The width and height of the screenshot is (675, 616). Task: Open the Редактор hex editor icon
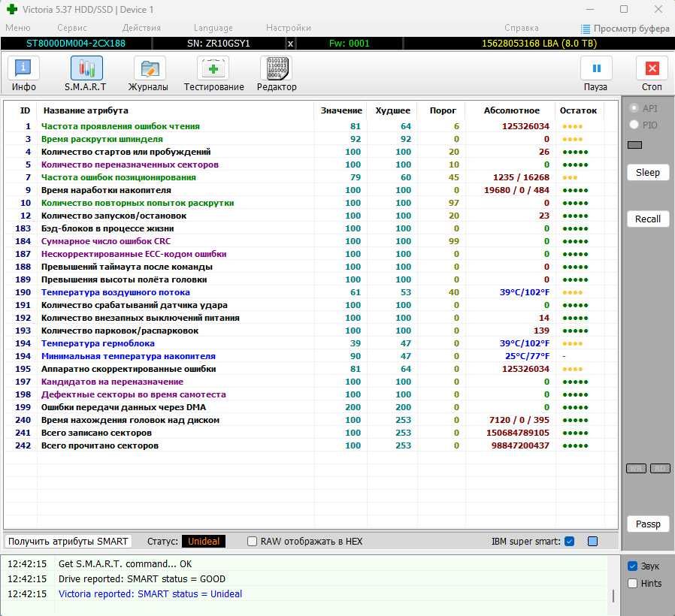pyautogui.click(x=277, y=68)
